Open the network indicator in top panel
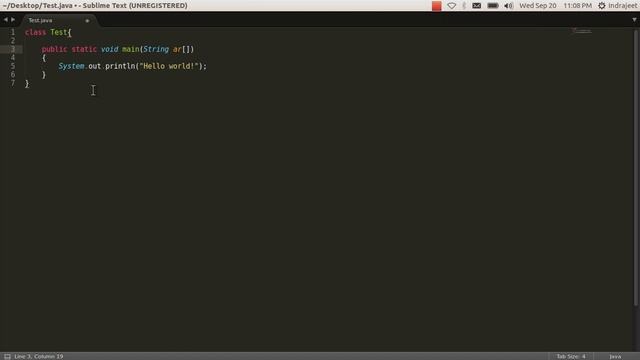640x360 pixels. click(451, 6)
